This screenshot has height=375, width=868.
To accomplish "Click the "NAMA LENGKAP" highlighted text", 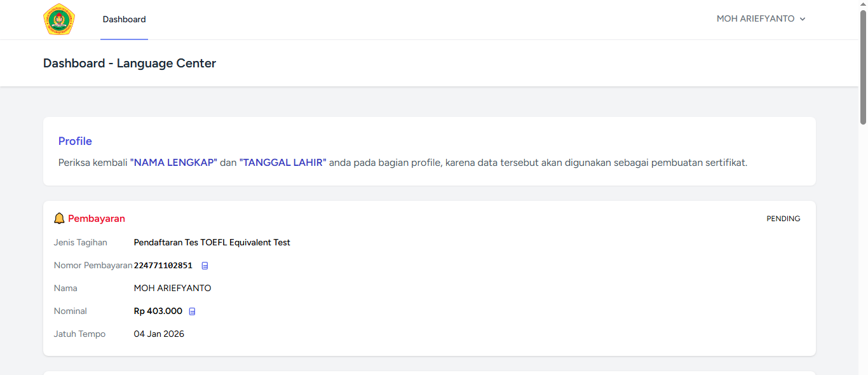I will 173,163.
